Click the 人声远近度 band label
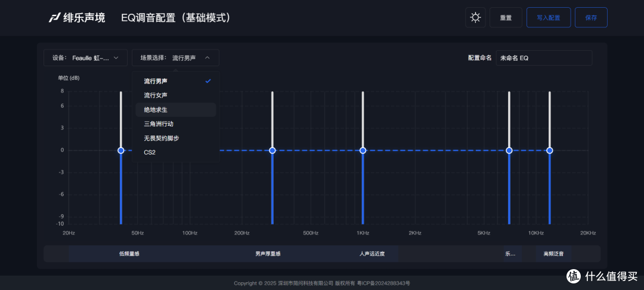Image resolution: width=644 pixels, height=290 pixels. [x=372, y=254]
